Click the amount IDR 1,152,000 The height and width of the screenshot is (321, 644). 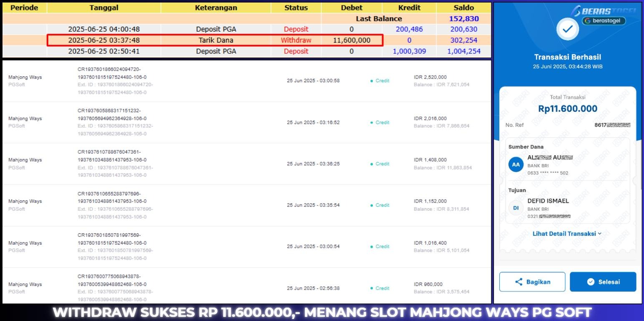(x=430, y=201)
